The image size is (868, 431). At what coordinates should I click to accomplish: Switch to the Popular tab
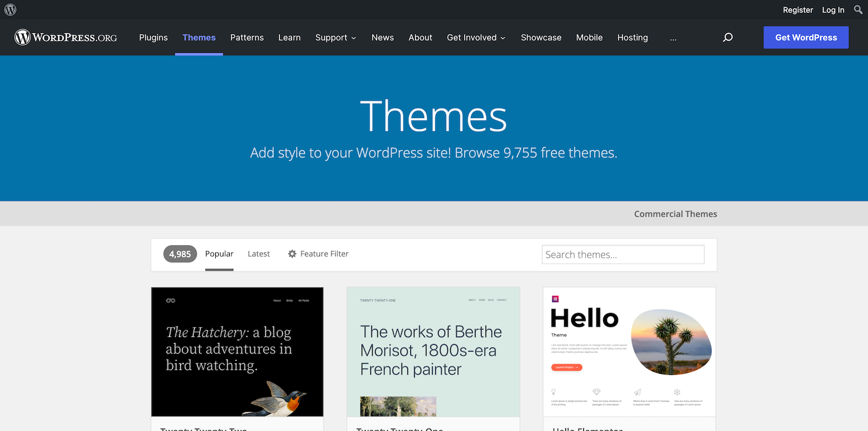coord(219,254)
